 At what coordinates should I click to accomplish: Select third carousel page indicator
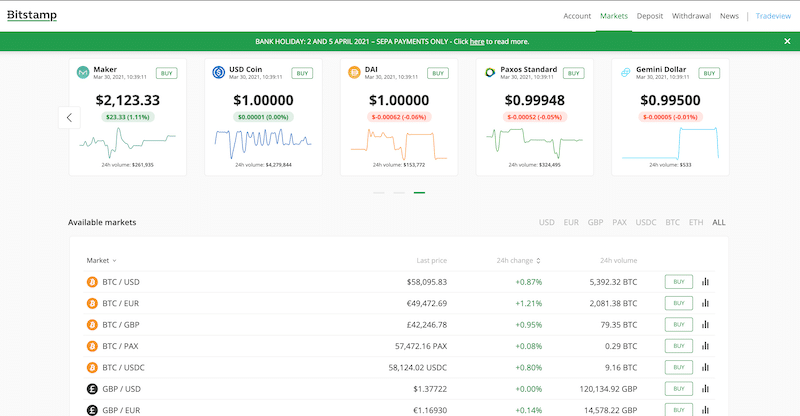point(419,192)
